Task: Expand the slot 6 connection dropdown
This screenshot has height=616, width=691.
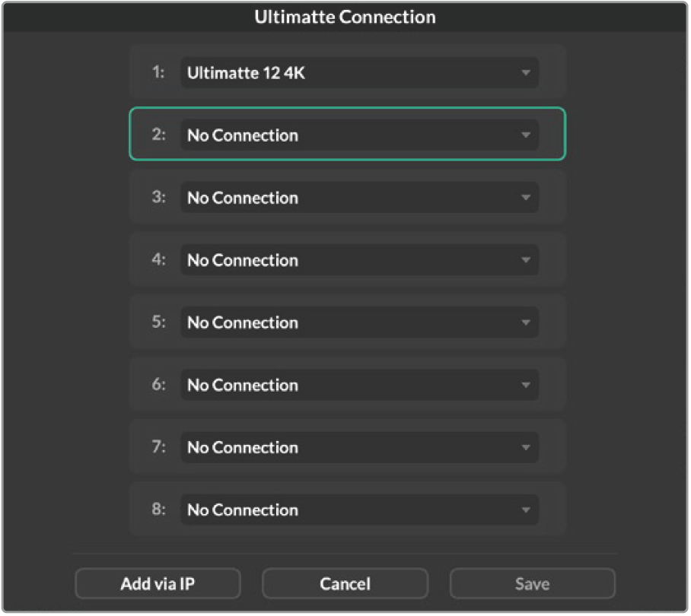Action: (360, 385)
